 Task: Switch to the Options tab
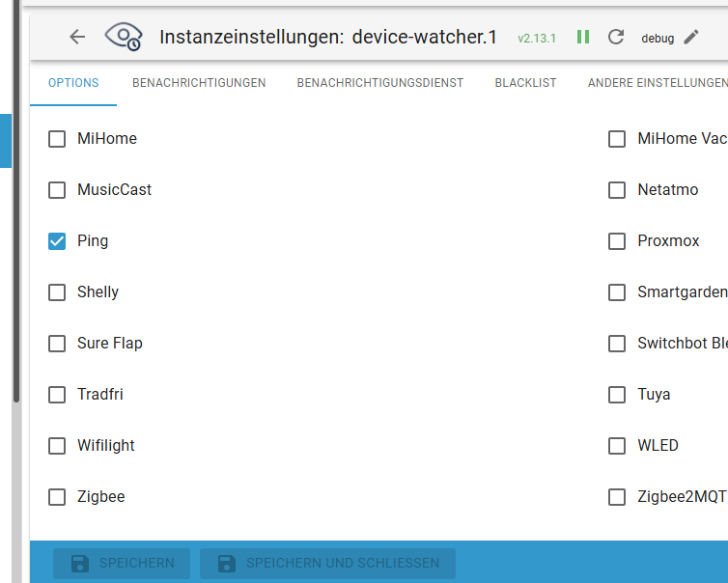(73, 83)
